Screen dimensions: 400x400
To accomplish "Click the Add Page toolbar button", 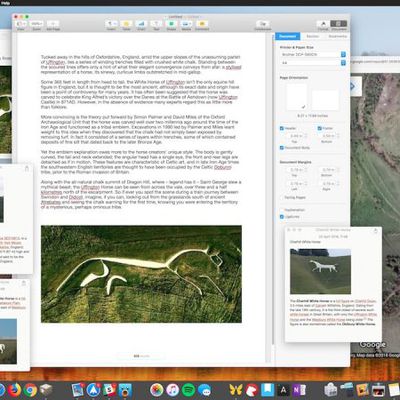I will coord(53,24).
